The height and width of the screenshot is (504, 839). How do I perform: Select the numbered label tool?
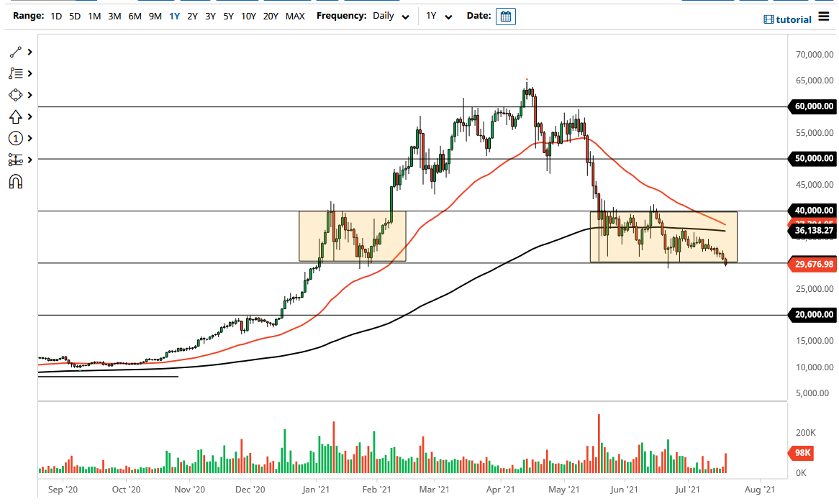coord(16,138)
